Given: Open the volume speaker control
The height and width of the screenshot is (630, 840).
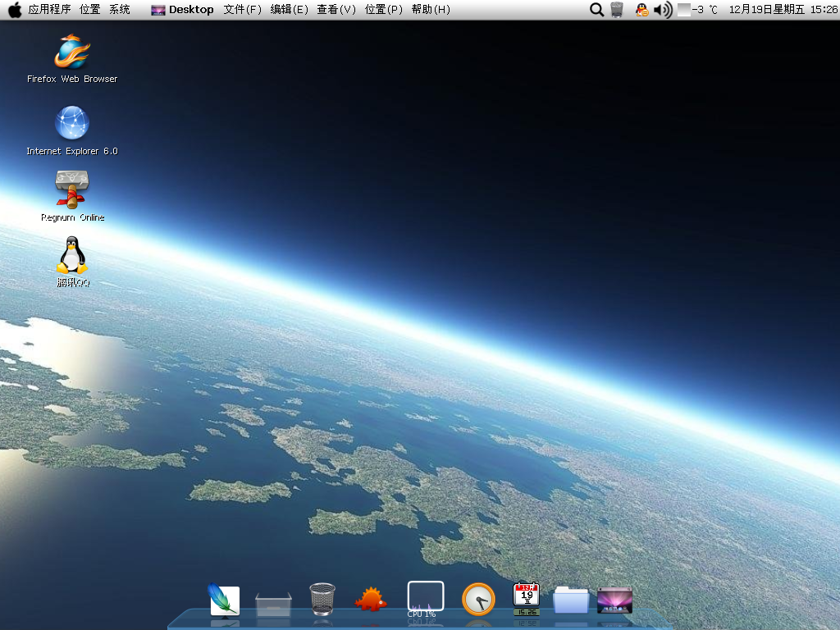Looking at the screenshot, I should (663, 10).
